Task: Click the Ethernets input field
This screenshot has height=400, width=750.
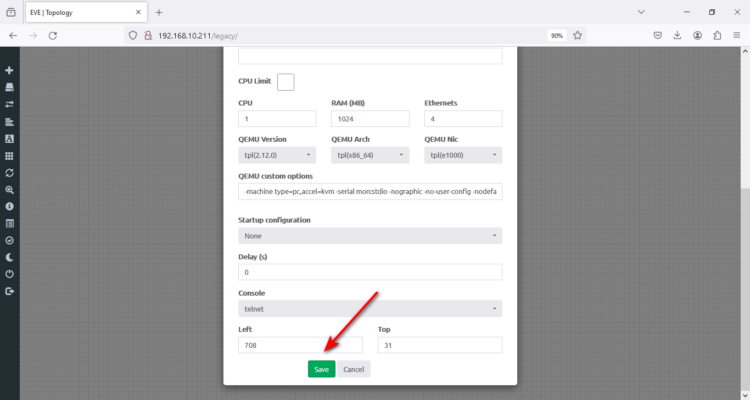Action: pos(463,119)
